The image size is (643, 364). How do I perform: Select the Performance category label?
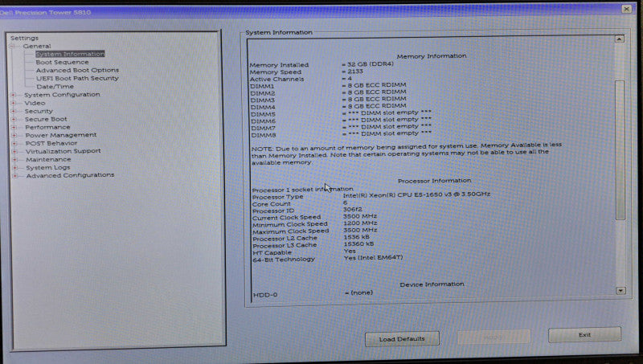47,127
